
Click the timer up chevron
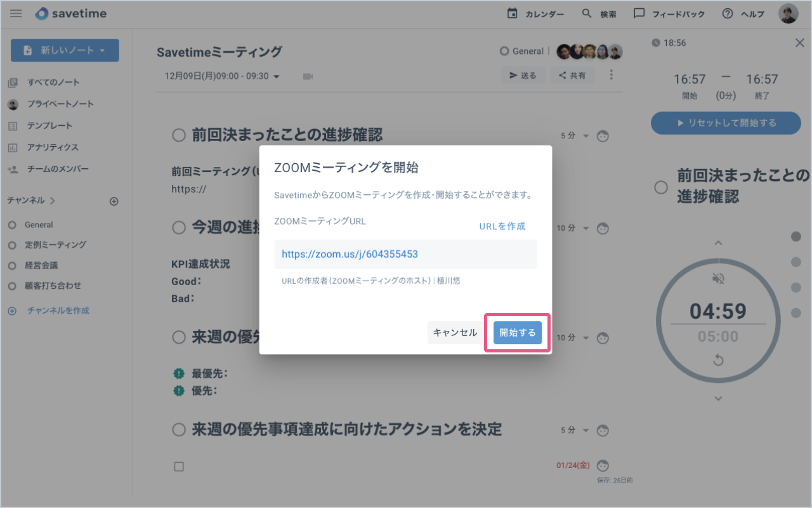click(718, 243)
